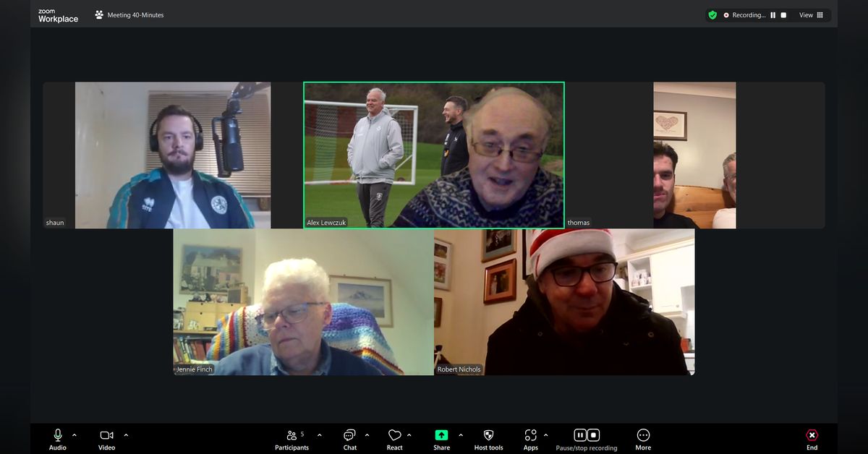868x454 pixels.
Task: Click the Meeting 40-Minutes title
Action: 135,15
